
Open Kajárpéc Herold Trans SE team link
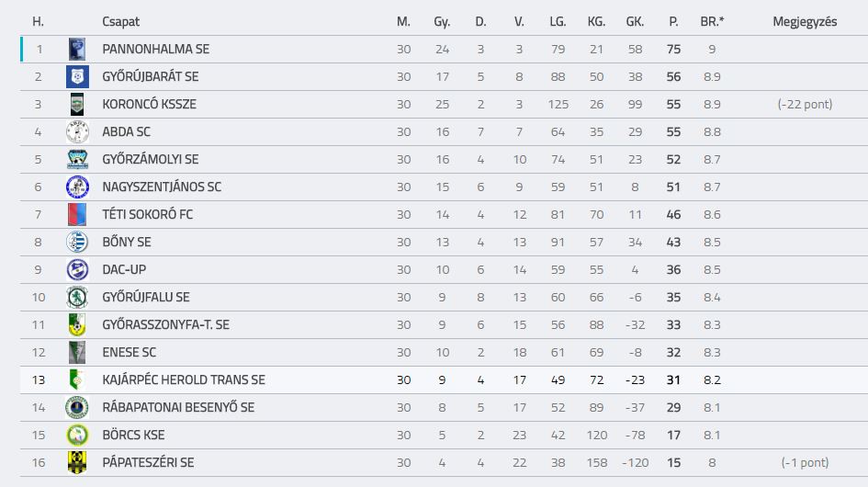(184, 380)
